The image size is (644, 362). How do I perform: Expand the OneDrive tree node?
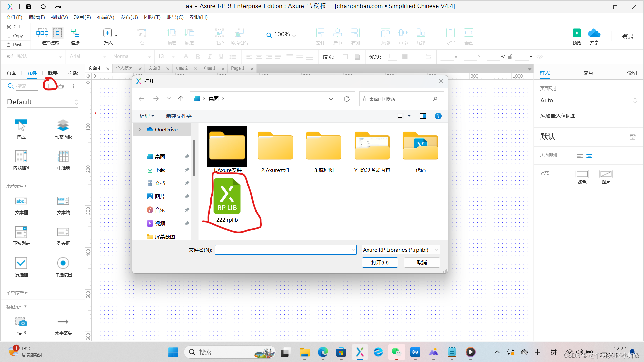click(140, 129)
